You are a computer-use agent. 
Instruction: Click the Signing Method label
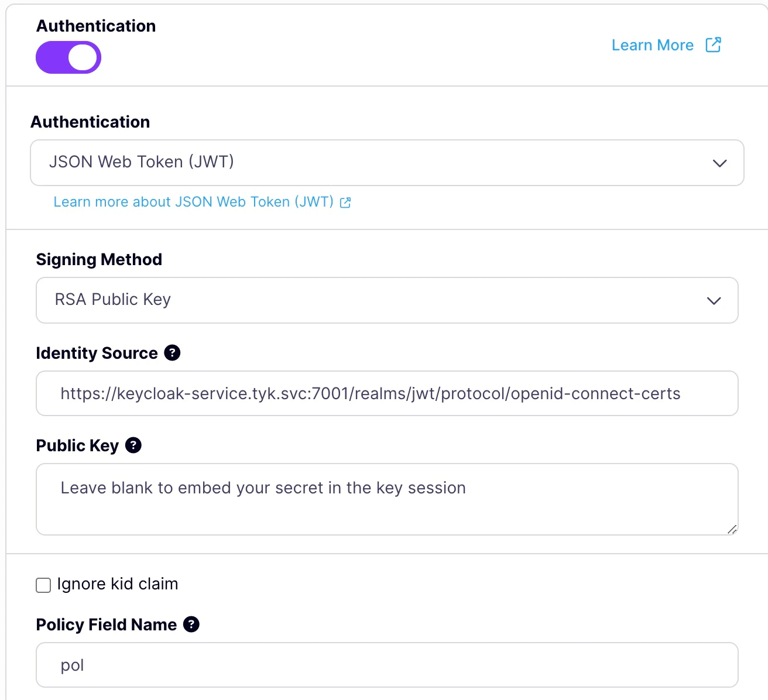click(99, 259)
